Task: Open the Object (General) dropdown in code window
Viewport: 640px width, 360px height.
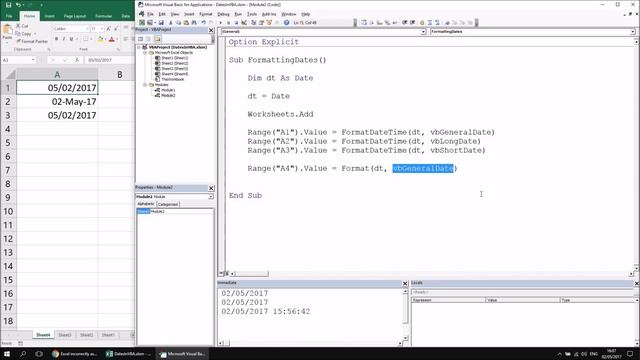Action: tap(423, 32)
